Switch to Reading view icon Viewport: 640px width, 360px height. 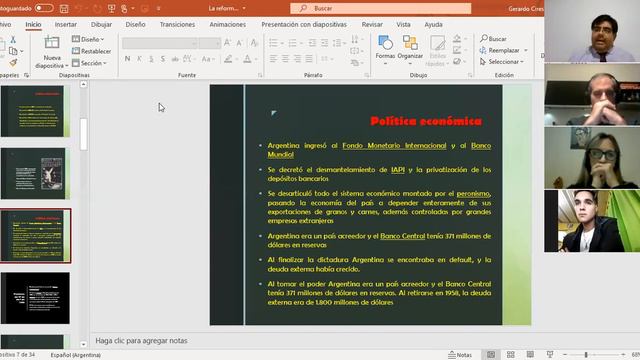click(x=530, y=355)
